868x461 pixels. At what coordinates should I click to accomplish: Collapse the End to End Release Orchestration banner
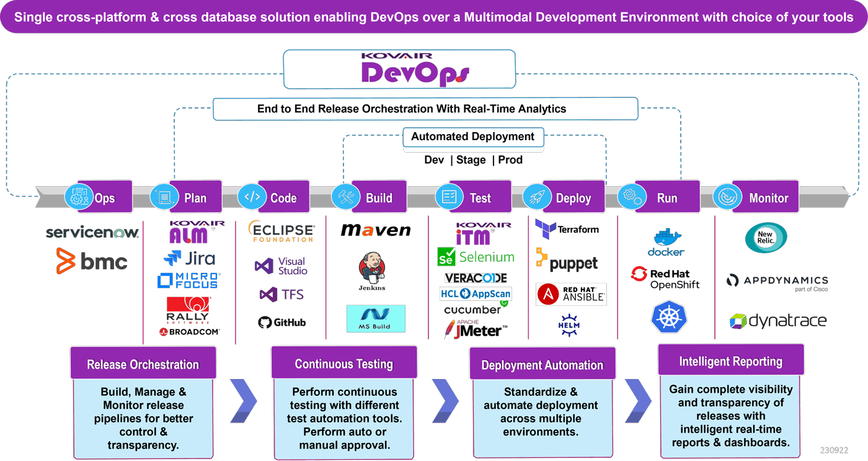pos(425,108)
